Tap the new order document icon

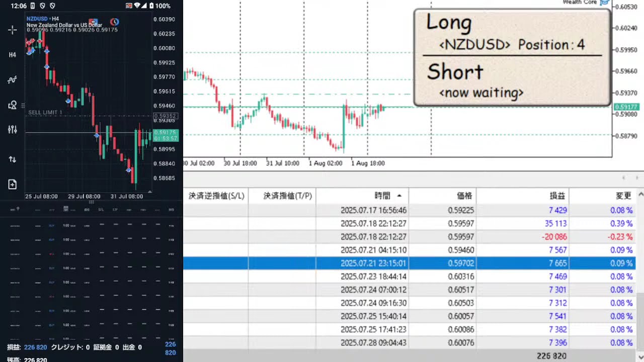coord(13,185)
